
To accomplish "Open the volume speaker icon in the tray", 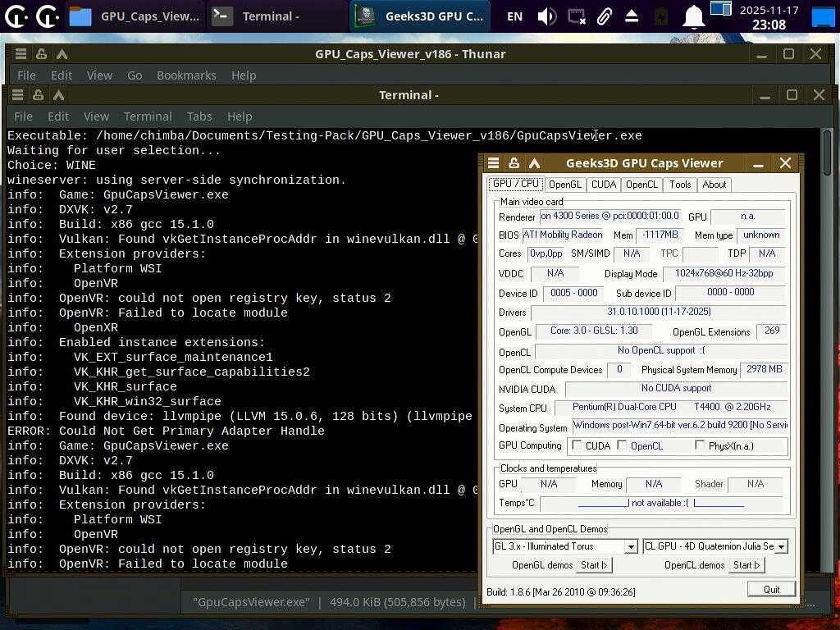I will [546, 16].
